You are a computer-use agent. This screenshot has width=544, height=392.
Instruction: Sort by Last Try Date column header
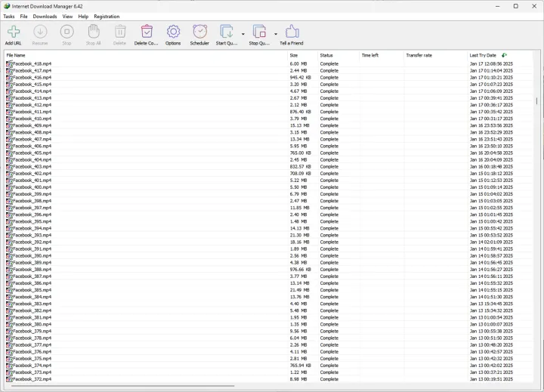pos(482,55)
